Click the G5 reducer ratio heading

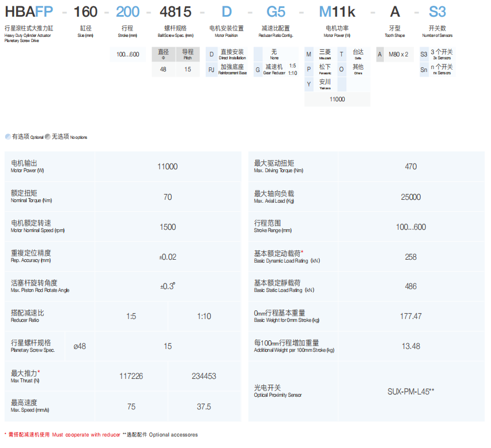coord(275,12)
